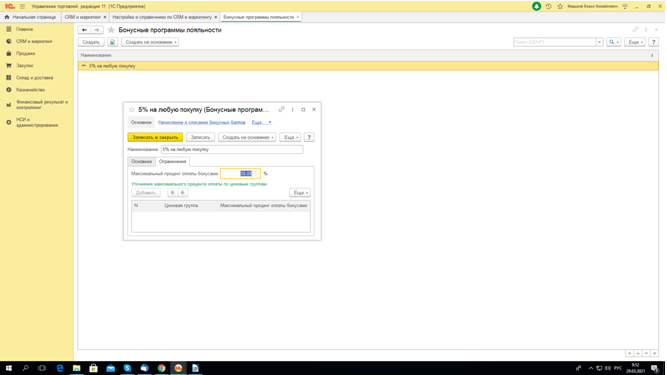
Task: Open service settings icon beside user name
Action: (x=625, y=6)
